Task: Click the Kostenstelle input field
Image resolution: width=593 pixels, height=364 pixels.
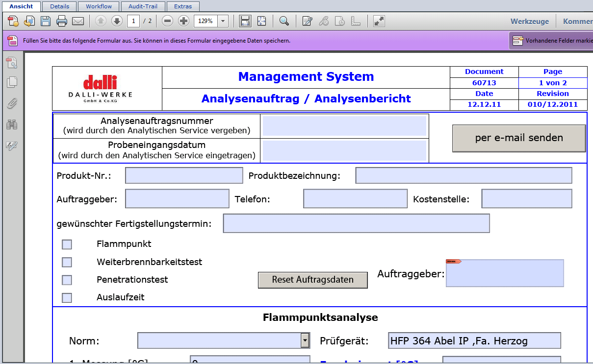Action: point(527,199)
